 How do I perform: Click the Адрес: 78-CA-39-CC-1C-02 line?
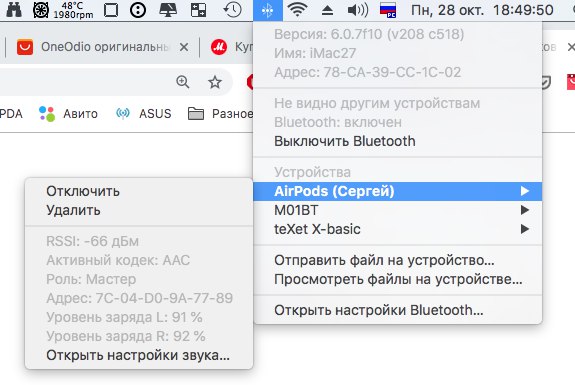click(398, 72)
